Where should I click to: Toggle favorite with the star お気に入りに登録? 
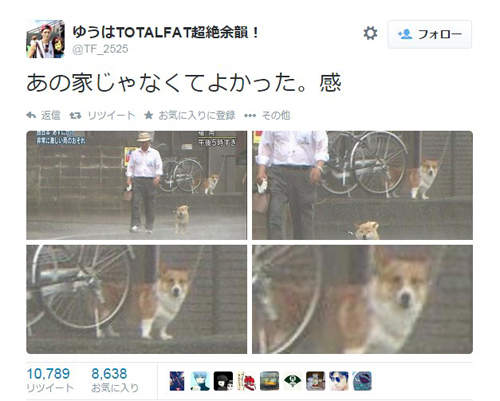[190, 115]
